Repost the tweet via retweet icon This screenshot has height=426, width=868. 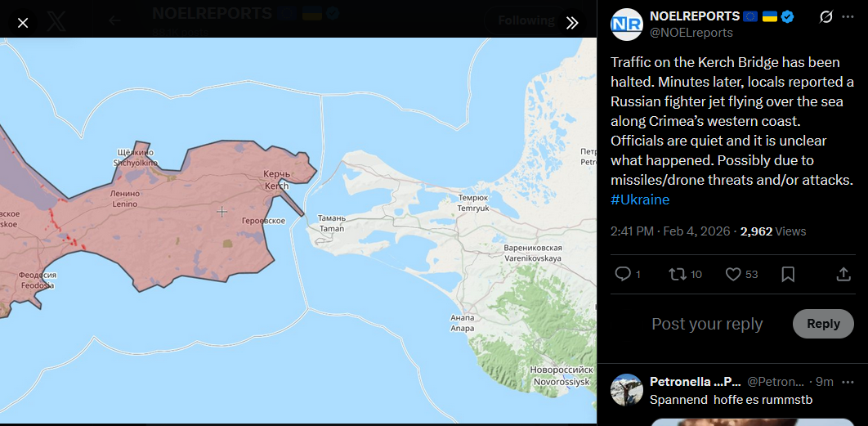pyautogui.click(x=677, y=274)
